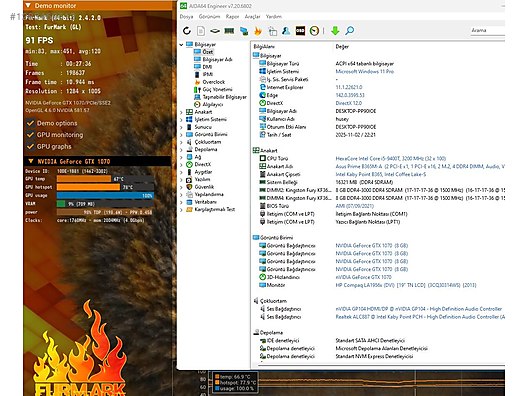Viewport: 528px width, 396px height.
Task: Open the Dosya menu
Action: [186, 16]
